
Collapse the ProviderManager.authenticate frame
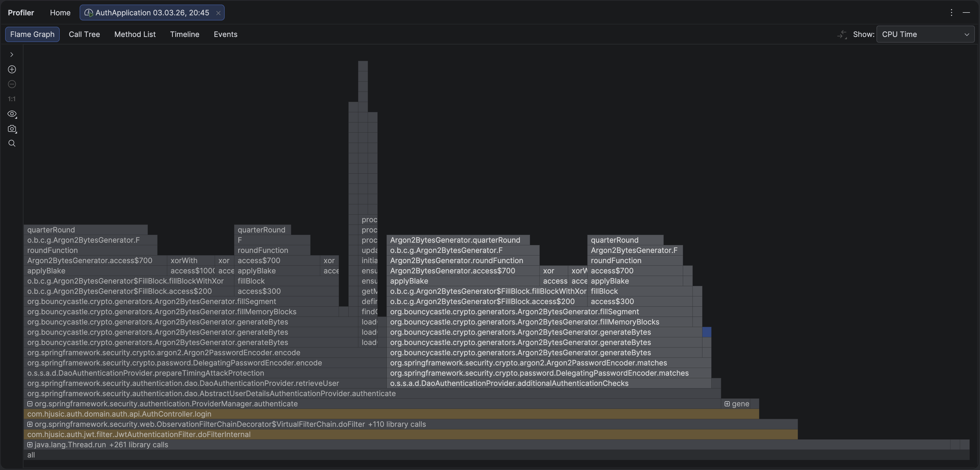30,404
